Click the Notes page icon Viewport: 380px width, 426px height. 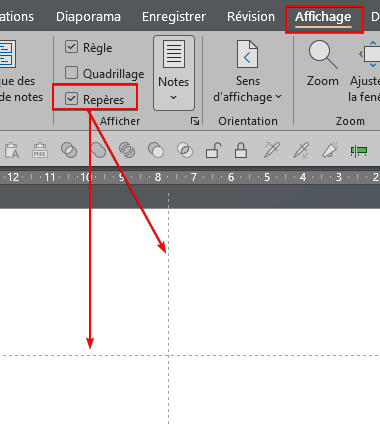(174, 54)
